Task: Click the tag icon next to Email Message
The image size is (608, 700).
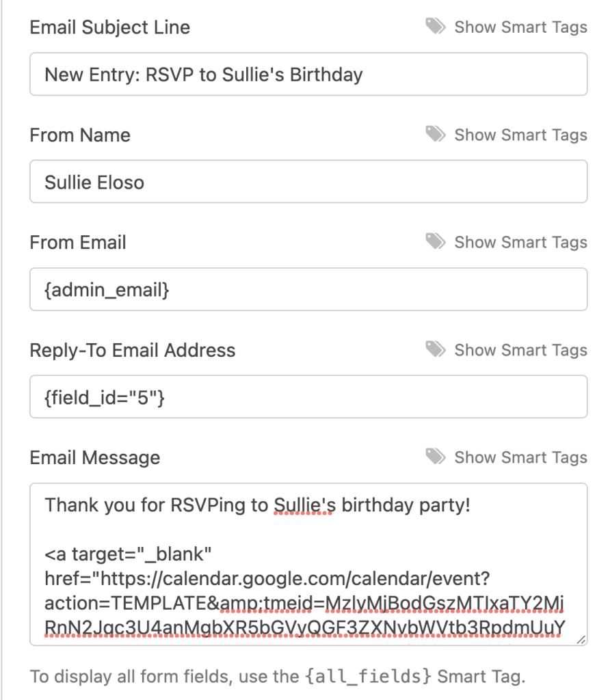Action: pyautogui.click(x=436, y=457)
